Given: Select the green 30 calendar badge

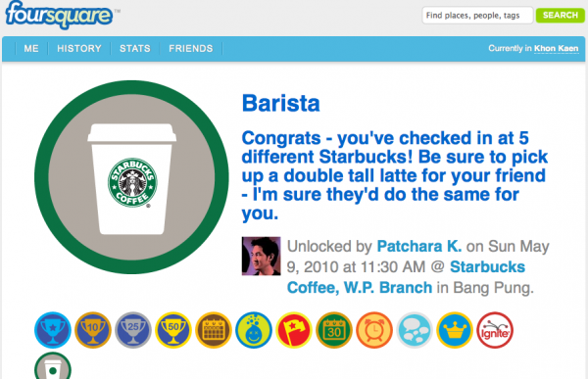Looking at the screenshot, I should 334,330.
